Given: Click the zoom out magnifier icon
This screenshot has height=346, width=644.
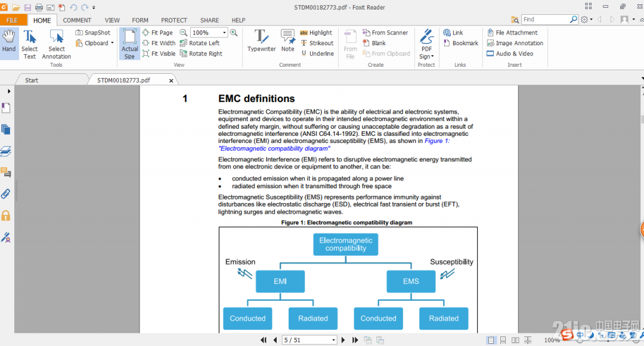Looking at the screenshot, I should pos(184,32).
